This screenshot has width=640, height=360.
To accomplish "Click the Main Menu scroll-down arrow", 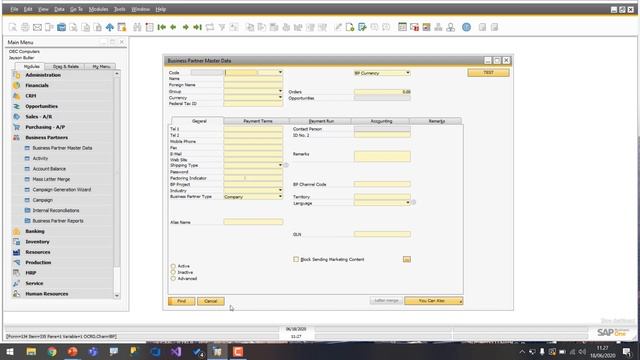I will (117, 296).
